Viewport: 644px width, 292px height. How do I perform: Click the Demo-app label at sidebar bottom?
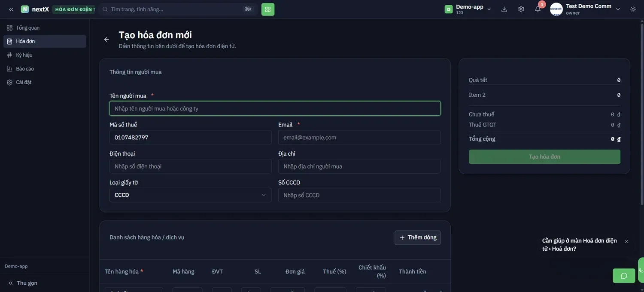16,266
